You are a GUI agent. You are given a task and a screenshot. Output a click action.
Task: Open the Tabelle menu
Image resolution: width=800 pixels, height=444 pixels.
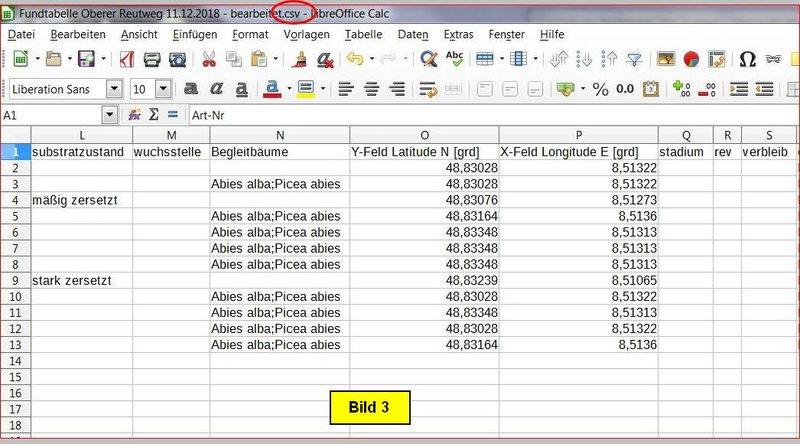[x=363, y=34]
